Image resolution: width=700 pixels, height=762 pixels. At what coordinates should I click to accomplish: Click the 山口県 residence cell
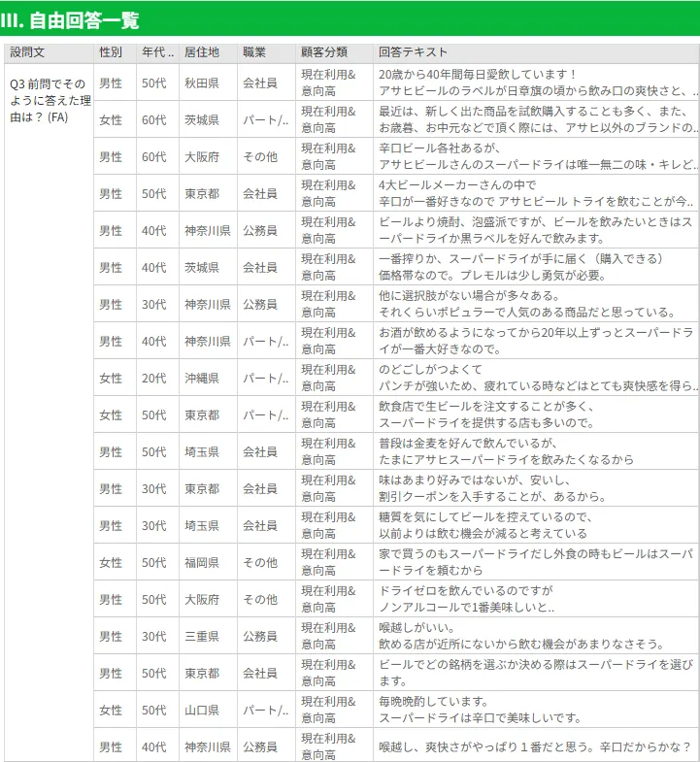pyautogui.click(x=202, y=711)
